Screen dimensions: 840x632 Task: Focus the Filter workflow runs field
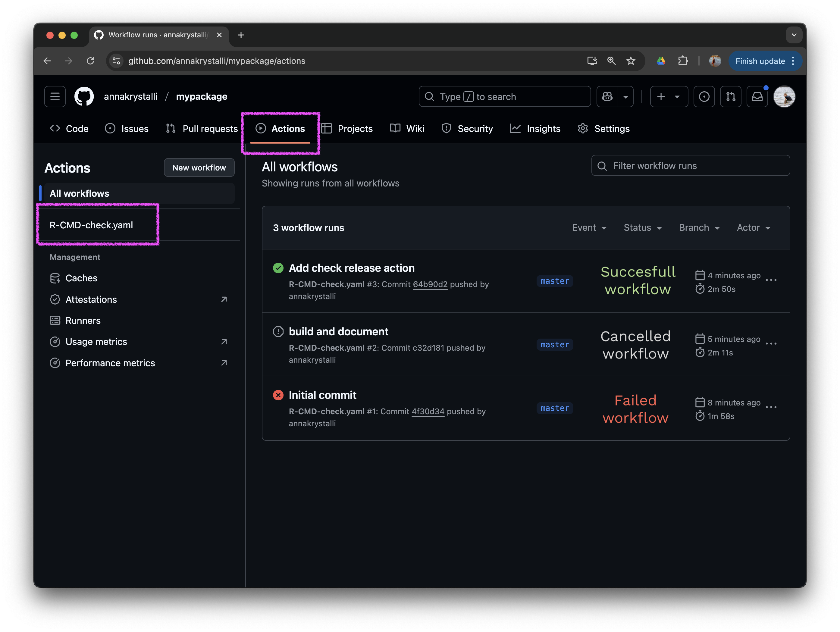pyautogui.click(x=691, y=166)
